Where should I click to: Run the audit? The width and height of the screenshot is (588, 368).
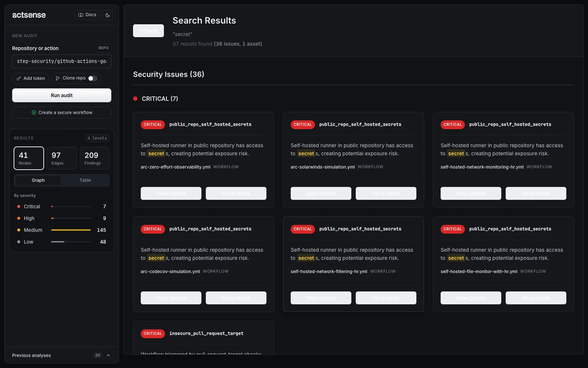62,95
